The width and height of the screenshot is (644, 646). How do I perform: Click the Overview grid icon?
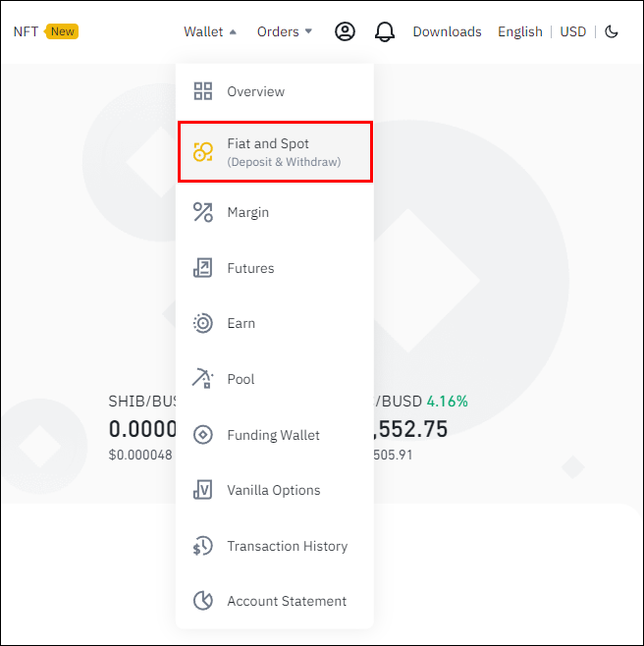[x=203, y=91]
